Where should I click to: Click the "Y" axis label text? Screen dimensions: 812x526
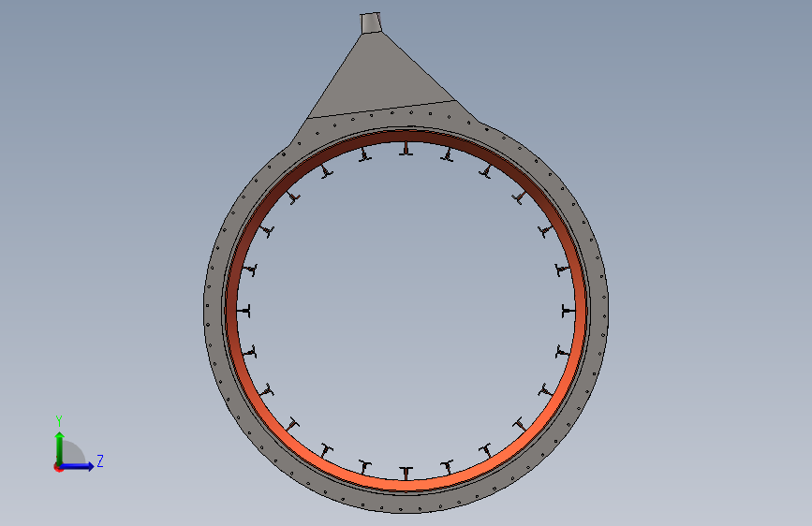click(59, 420)
